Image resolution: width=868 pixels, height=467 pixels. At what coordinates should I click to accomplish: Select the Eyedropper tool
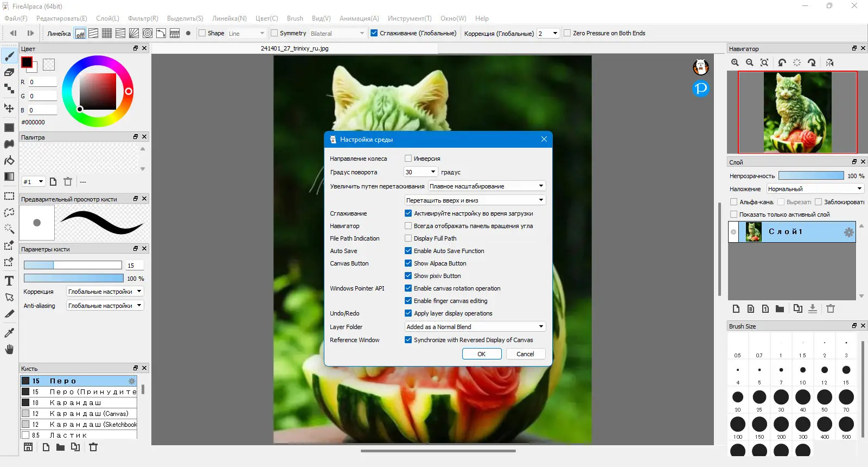coord(9,333)
